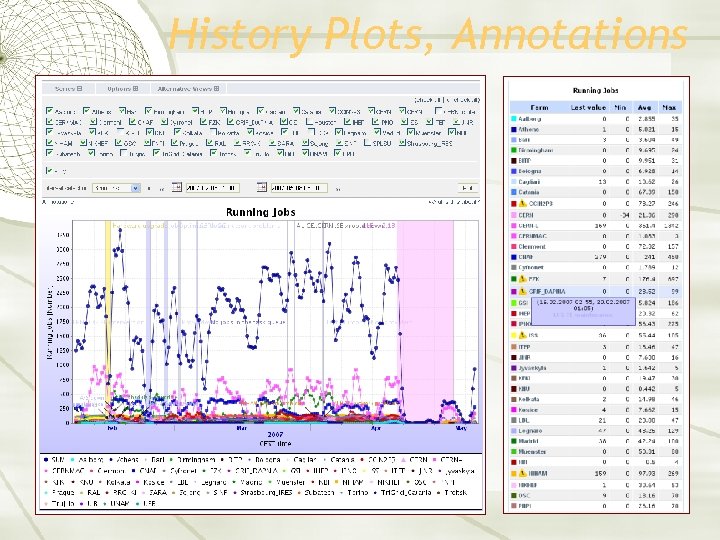Viewport: 720px width, 540px height.
Task: Select the Clermont farm name in table
Action: [531, 247]
